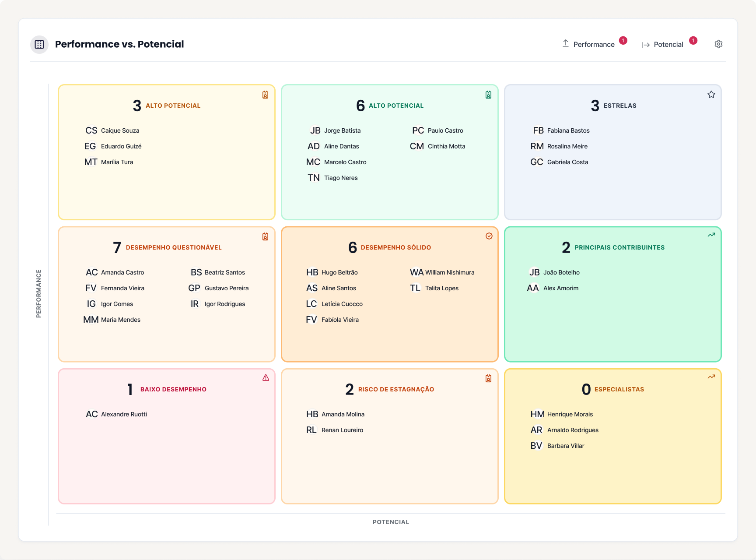The image size is (756, 560).
Task: Select the Principais Contribuintes heading
Action: click(619, 247)
